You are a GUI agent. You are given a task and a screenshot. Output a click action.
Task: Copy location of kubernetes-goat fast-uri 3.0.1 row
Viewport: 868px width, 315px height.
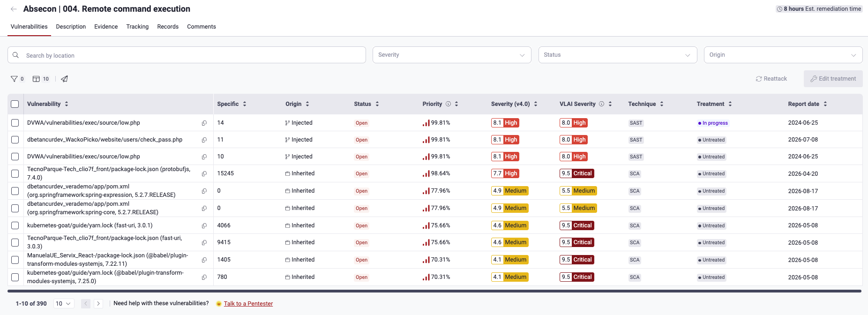204,226
